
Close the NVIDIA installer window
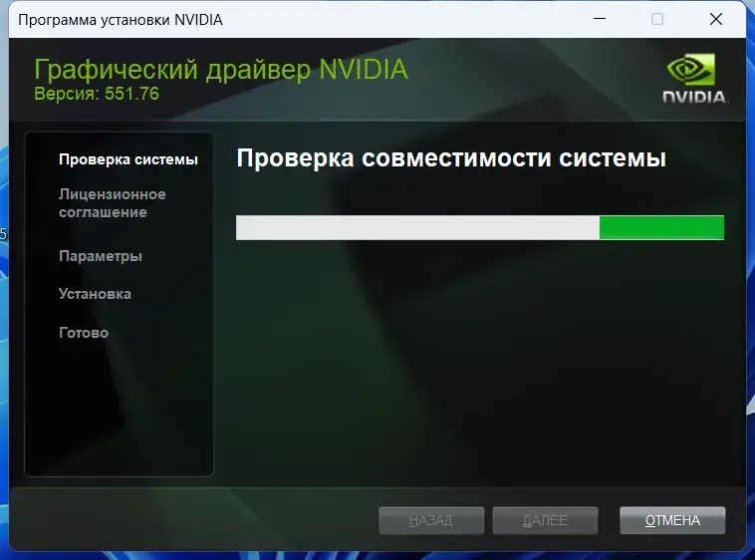pos(716,19)
